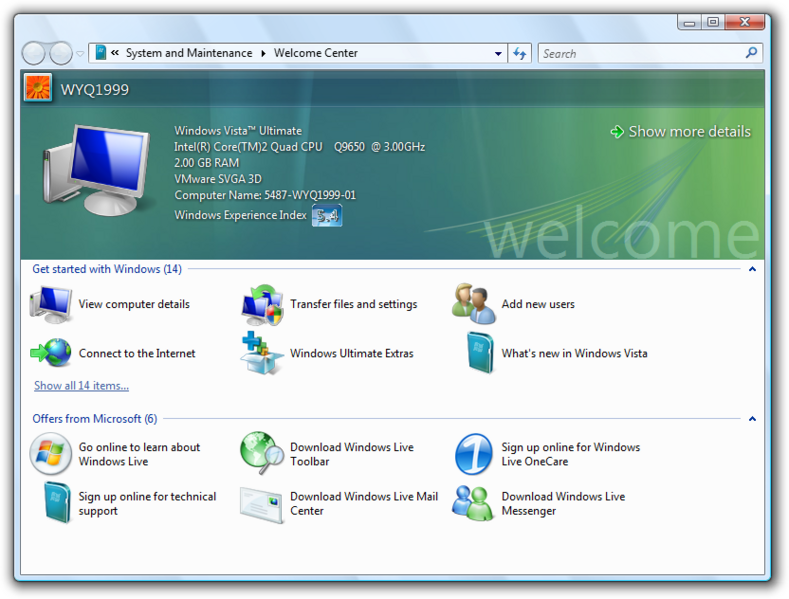Open the recent pages dropdown arrow
789x599 pixels.
tap(80, 53)
